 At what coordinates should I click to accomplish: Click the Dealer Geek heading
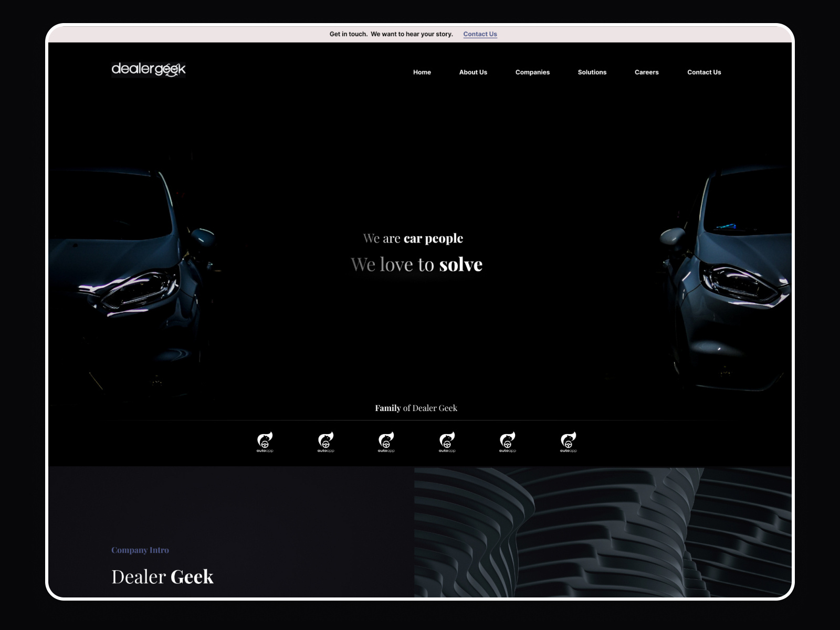point(162,576)
